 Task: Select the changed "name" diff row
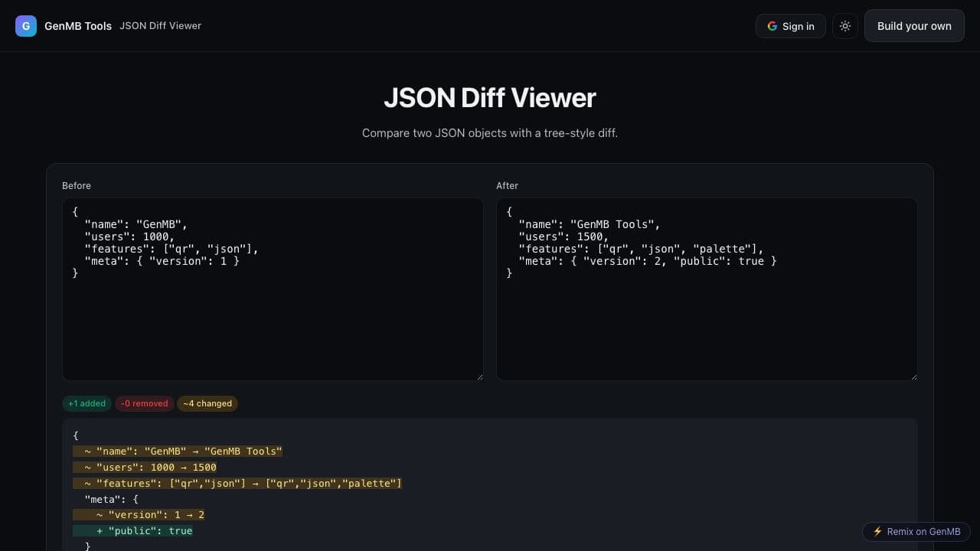point(178,452)
